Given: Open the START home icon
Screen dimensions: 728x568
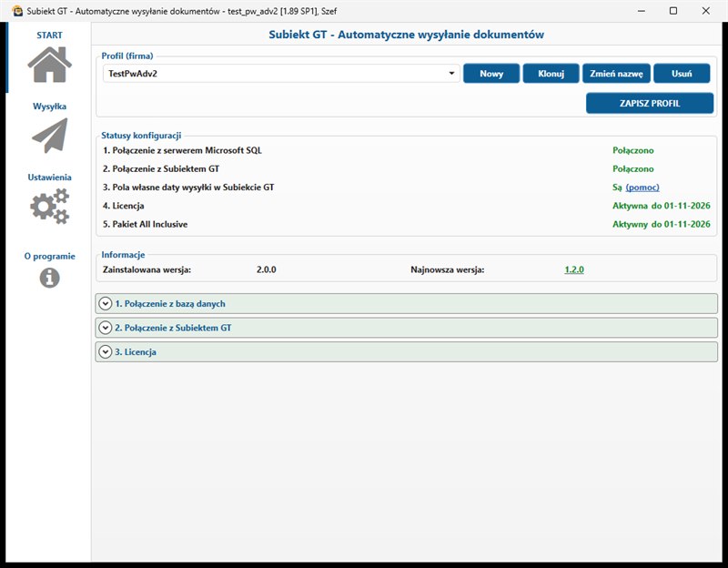Looking at the screenshot, I should tap(49, 65).
